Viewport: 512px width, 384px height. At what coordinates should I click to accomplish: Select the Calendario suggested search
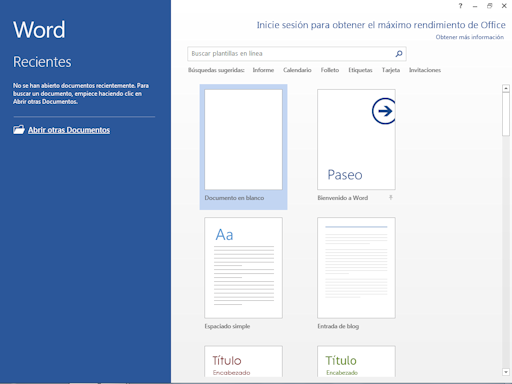point(297,70)
